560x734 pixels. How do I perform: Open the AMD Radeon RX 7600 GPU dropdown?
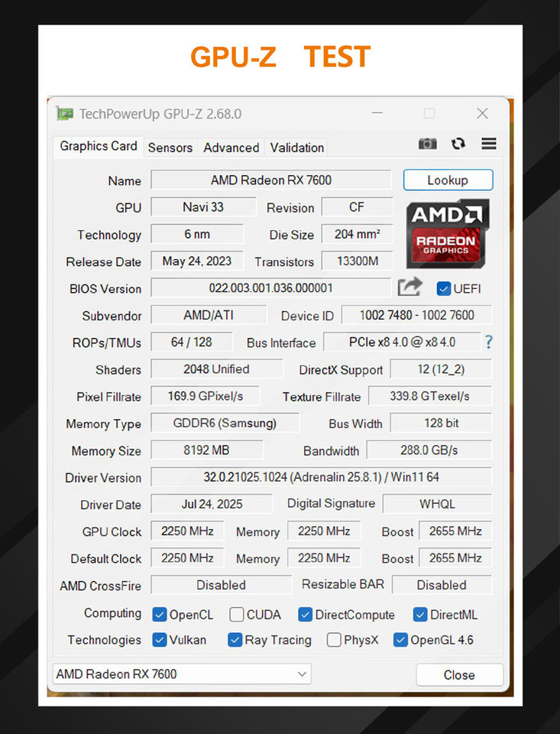182,674
